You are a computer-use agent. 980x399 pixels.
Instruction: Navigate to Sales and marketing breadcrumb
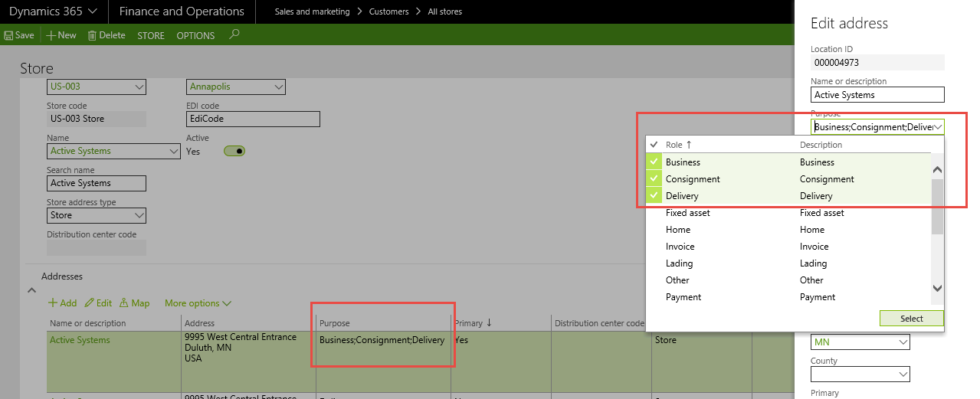[312, 11]
